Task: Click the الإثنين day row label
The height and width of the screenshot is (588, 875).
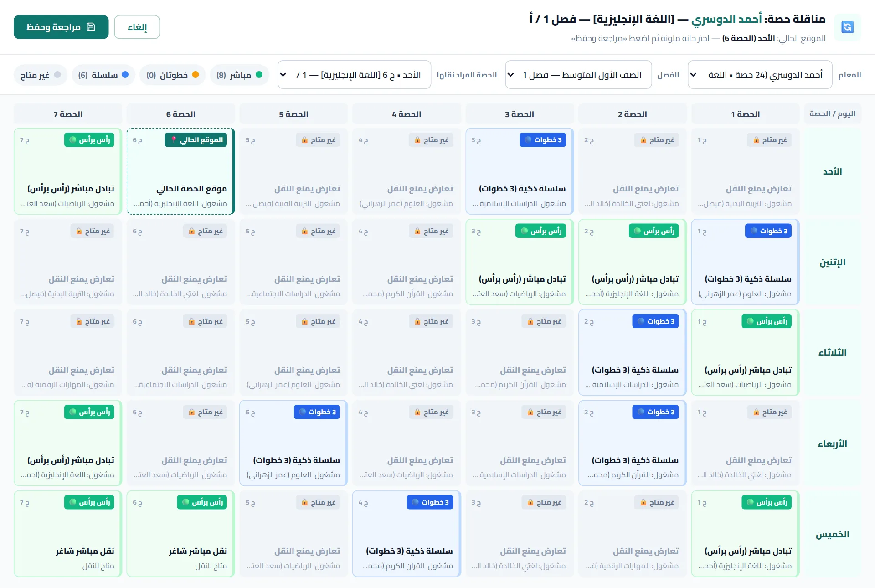Action: (832, 262)
